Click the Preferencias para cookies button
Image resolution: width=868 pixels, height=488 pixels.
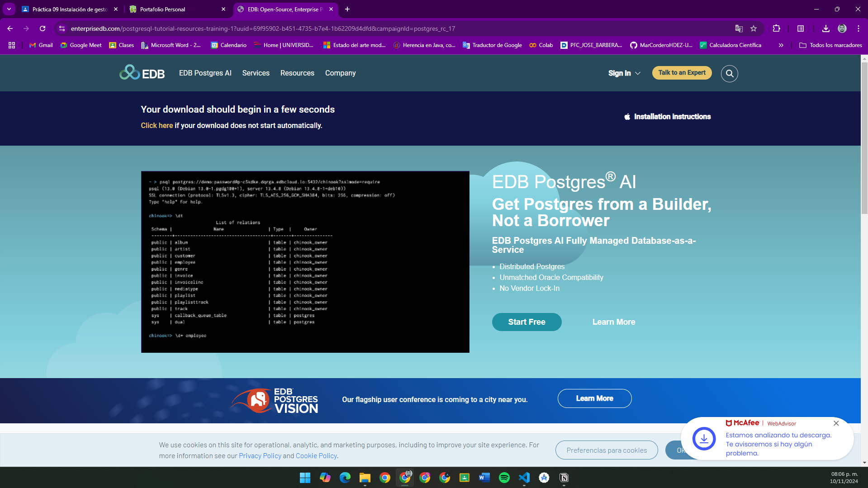[607, 450]
